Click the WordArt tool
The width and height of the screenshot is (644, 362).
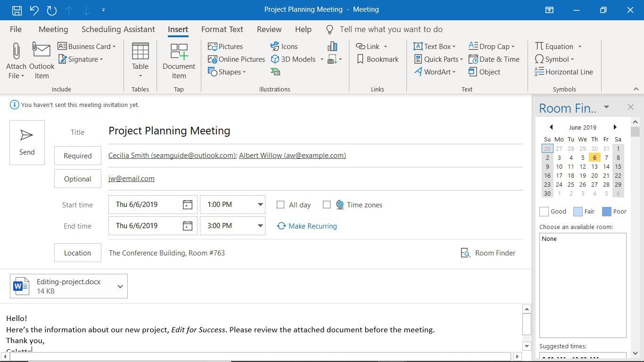coord(434,72)
